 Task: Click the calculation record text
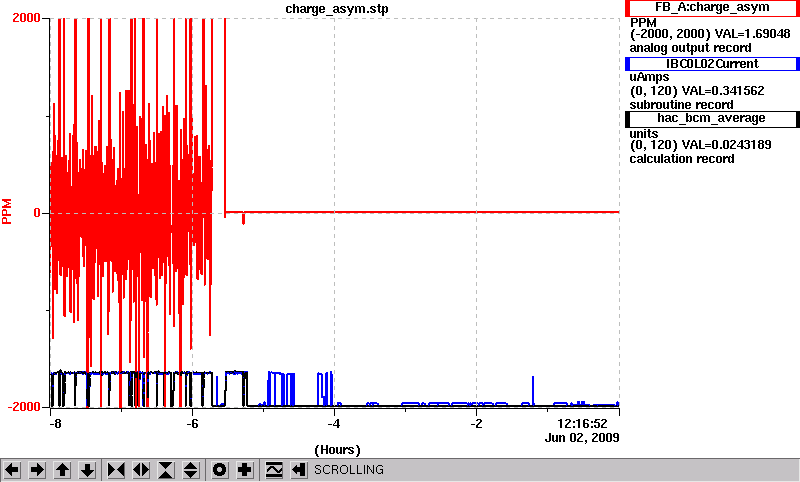pos(682,159)
